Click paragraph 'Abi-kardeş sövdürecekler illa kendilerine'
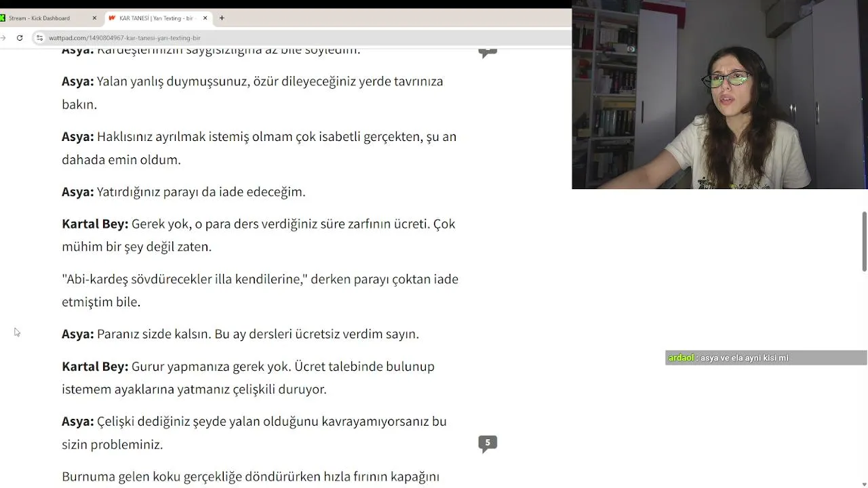Viewport: 868px width, 488px height. (x=260, y=290)
